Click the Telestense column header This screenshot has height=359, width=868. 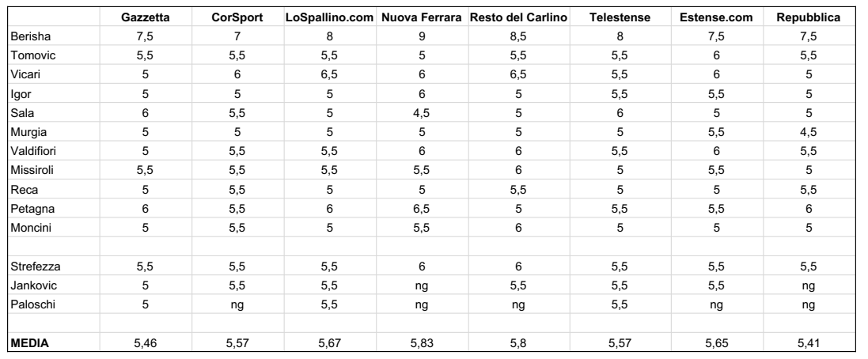coord(620,17)
